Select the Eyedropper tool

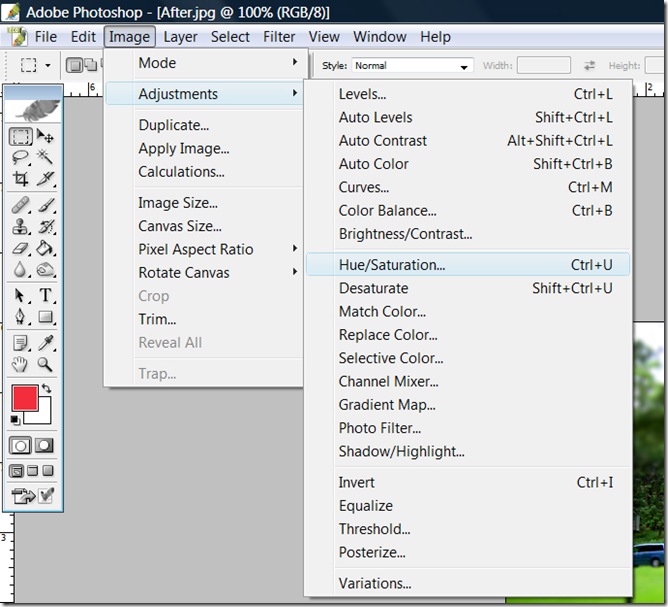coord(45,343)
